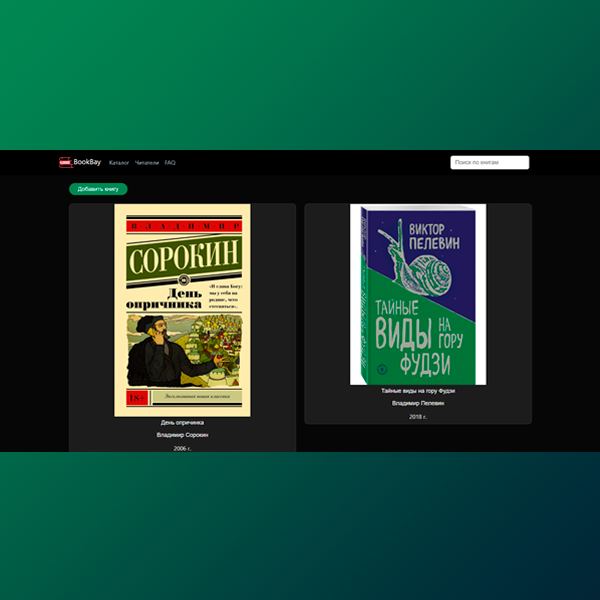Go to the Читатели page
This screenshot has width=600, height=600.
[x=147, y=163]
